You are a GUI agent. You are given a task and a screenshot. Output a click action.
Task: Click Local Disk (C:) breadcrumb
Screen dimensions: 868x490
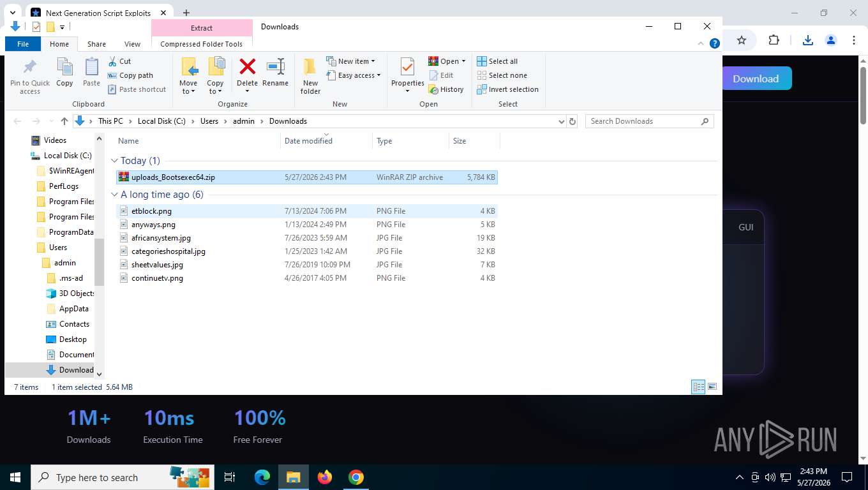161,121
